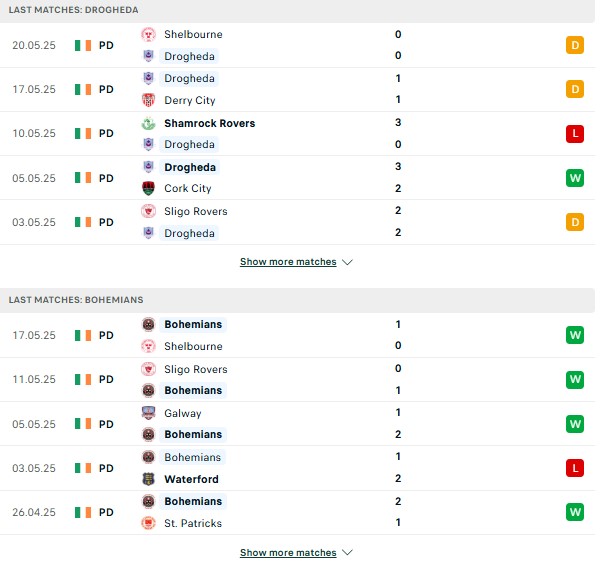Open the Sligo Rovers team name on 11.05.25

(x=196, y=369)
